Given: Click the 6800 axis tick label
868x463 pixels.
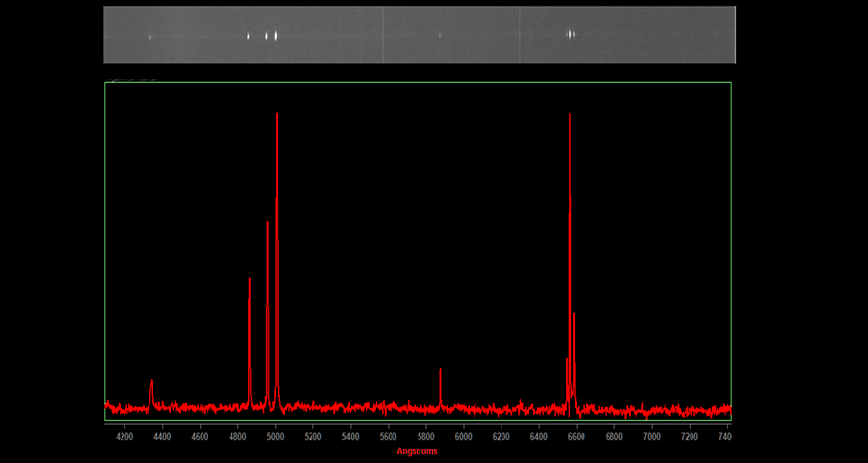Looking at the screenshot, I should tap(614, 436).
